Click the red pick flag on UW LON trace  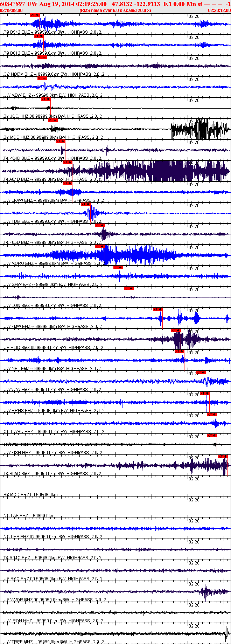(x=129, y=288)
